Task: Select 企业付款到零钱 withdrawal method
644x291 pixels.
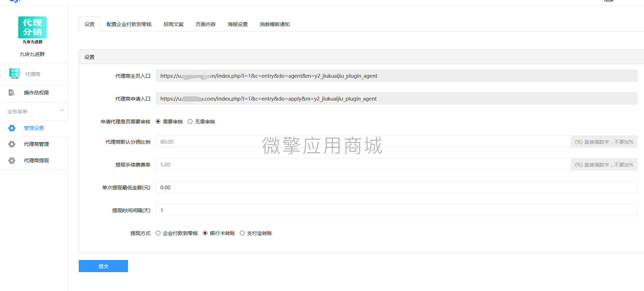Action: coord(158,233)
